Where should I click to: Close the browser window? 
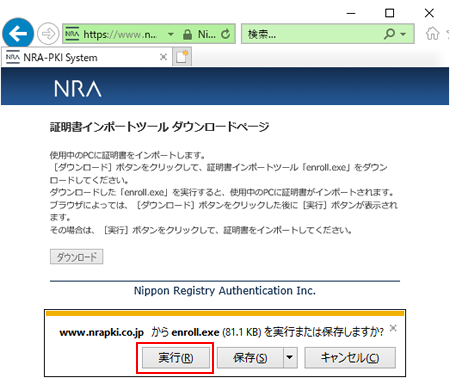click(429, 13)
